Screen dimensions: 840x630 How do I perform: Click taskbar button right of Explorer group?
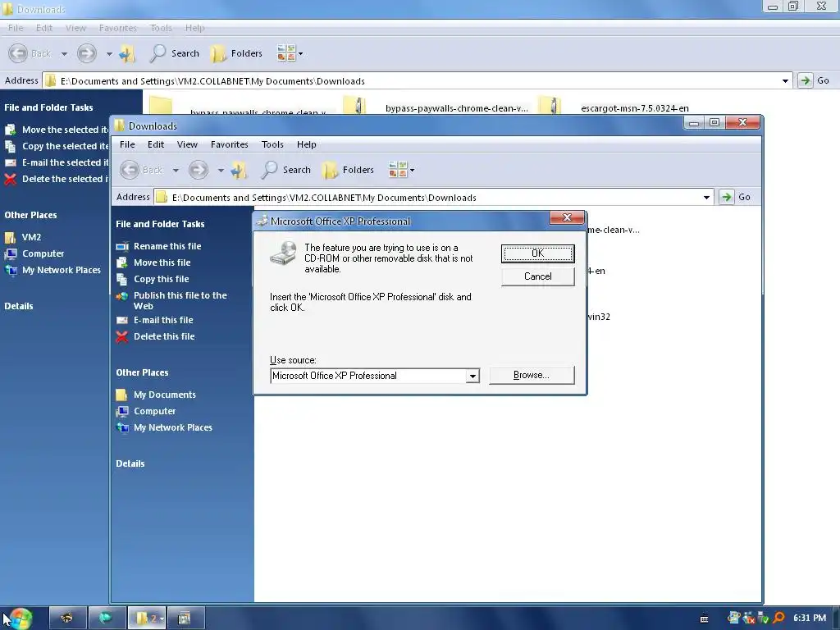click(186, 619)
